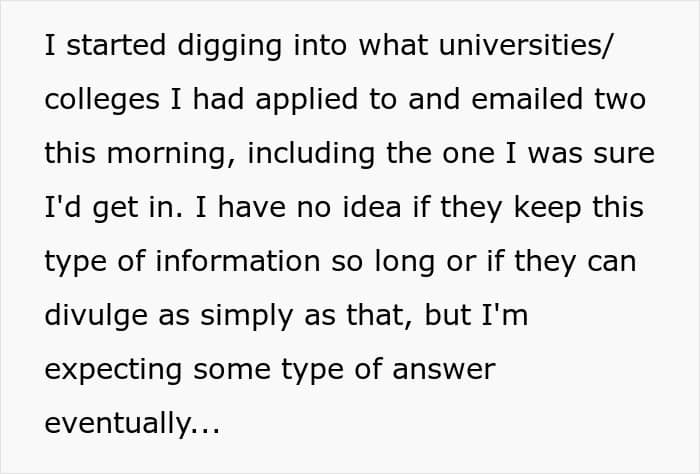700x474 pixels.
Task: Click the word "sure" ending the third line
Action: click(x=625, y=155)
